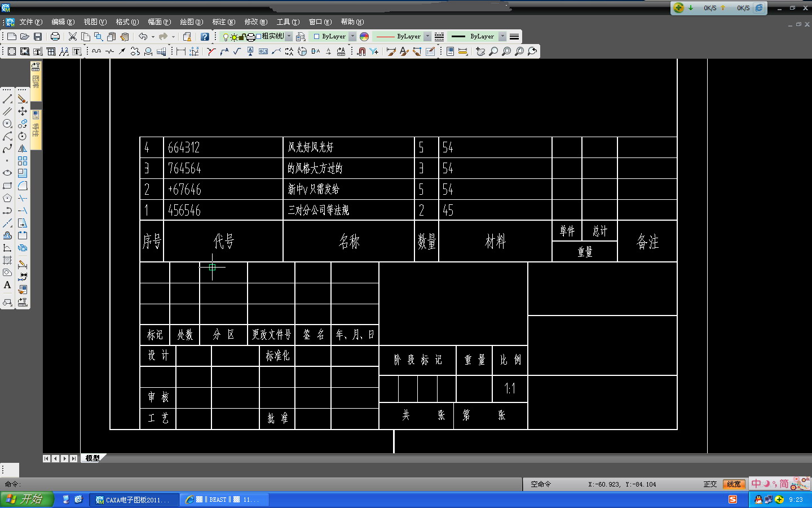Click the surface roughness symbol tool

[237, 51]
